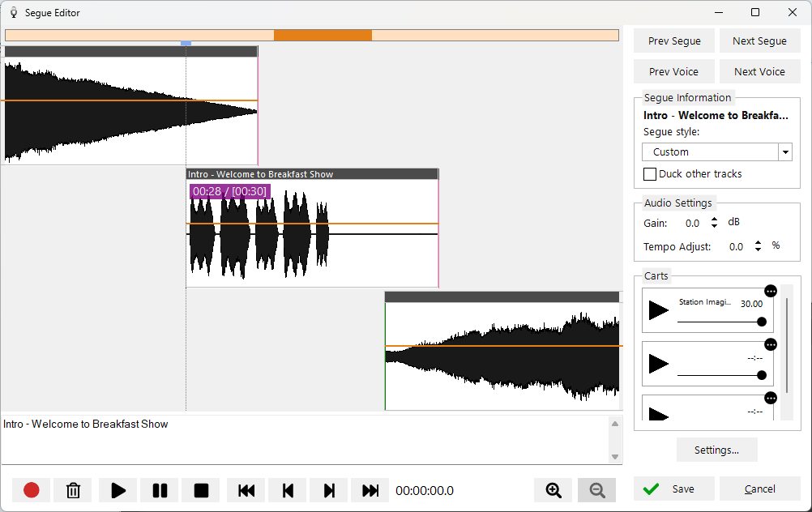
Task: Jump to Next Voice
Action: [759, 71]
